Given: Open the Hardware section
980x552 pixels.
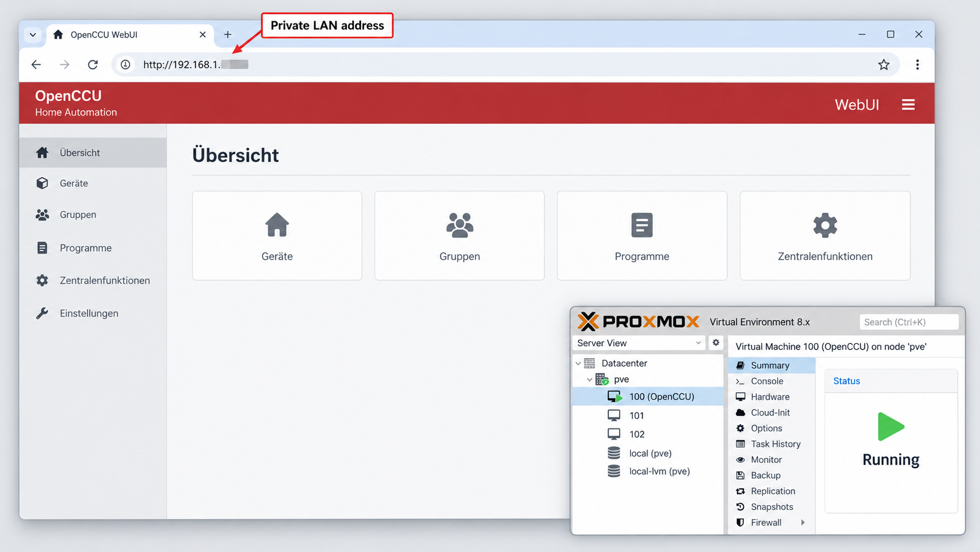Looking at the screenshot, I should (771, 397).
